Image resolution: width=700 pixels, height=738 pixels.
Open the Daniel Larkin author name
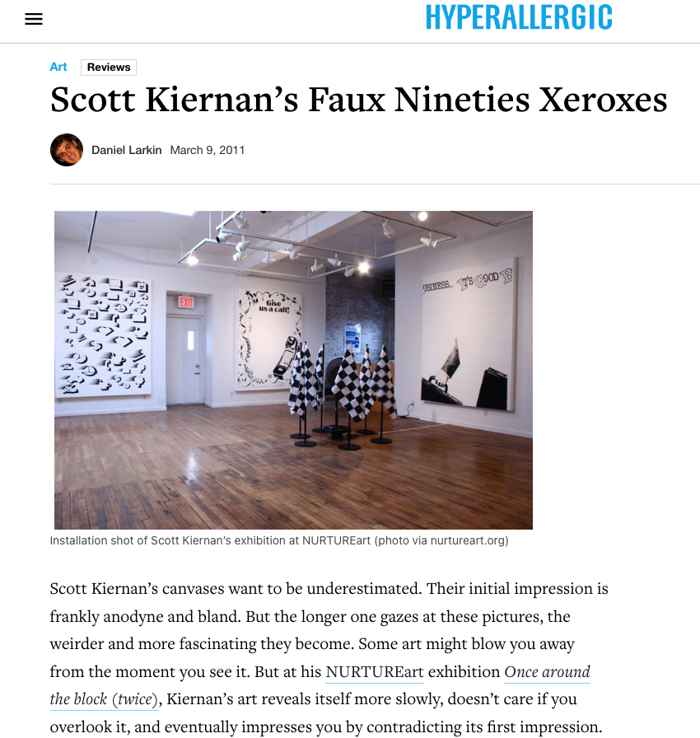tap(127, 150)
